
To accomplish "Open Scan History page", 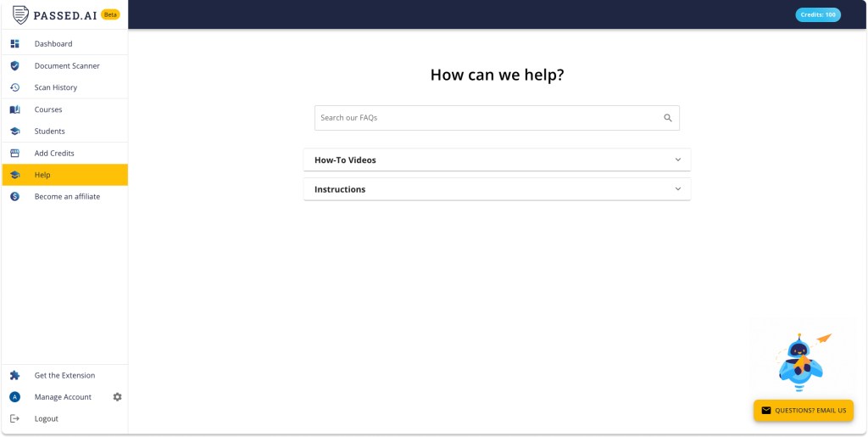I will [x=64, y=87].
